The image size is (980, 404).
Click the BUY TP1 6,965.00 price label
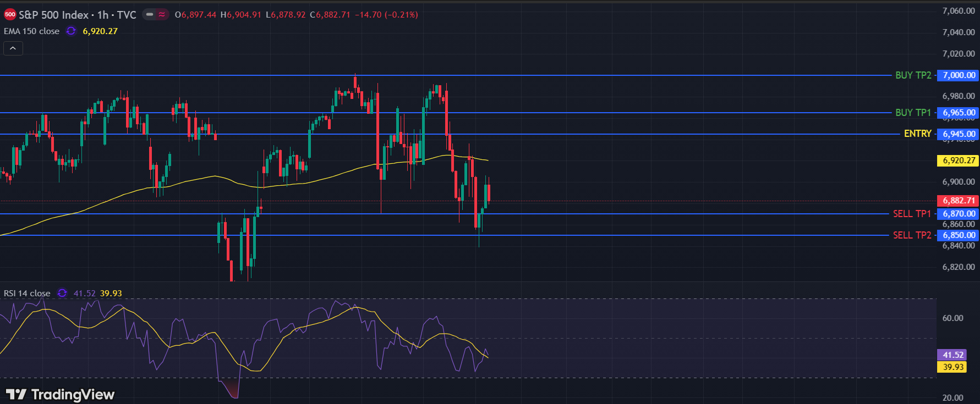click(x=958, y=113)
